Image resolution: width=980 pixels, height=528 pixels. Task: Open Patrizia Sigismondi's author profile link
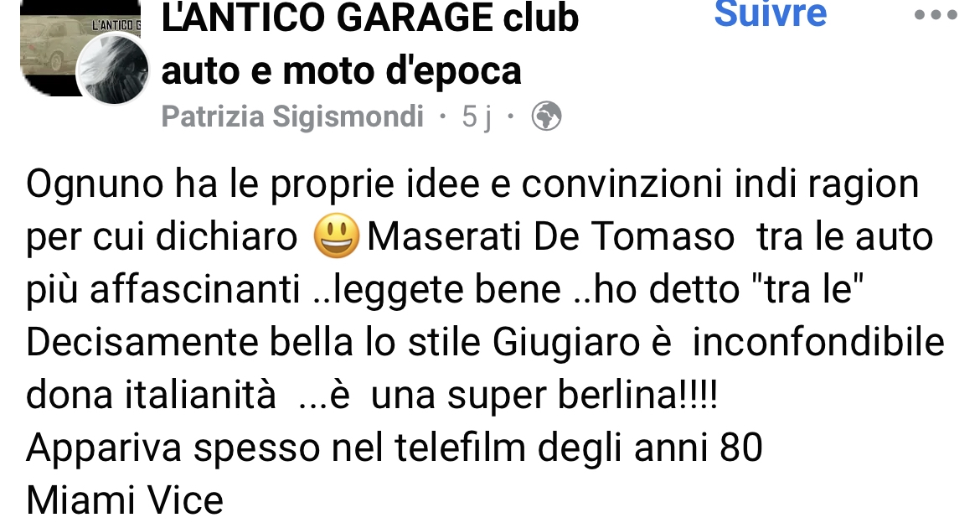click(292, 116)
